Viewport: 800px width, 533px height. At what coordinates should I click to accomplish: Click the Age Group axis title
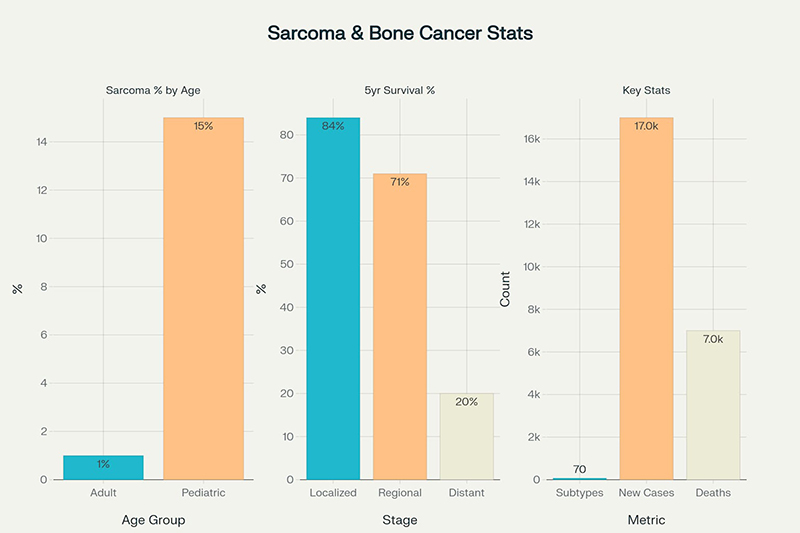coord(153,520)
